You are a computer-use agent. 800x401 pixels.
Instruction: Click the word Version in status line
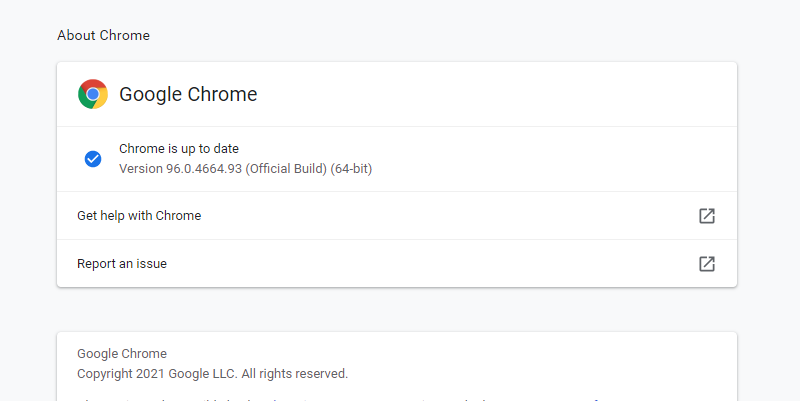coord(141,169)
